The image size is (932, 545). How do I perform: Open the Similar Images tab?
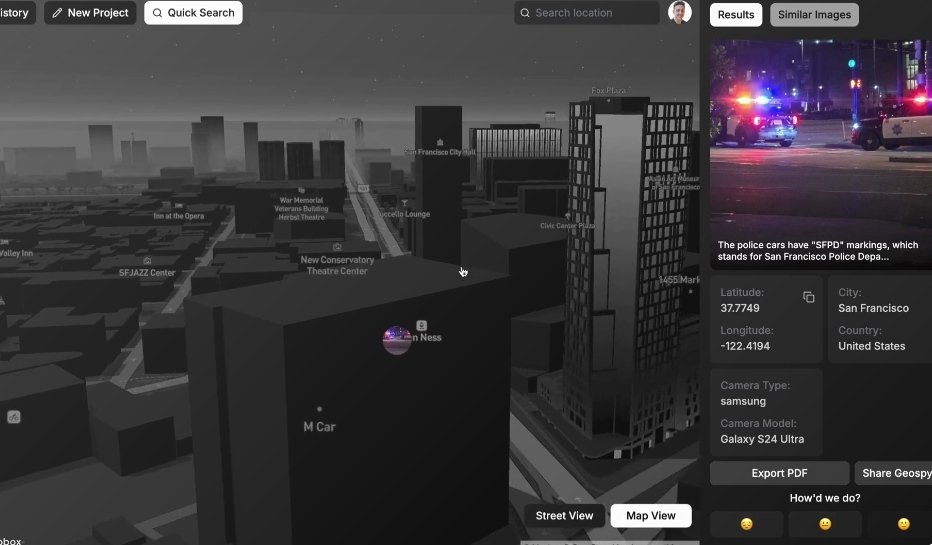click(813, 15)
